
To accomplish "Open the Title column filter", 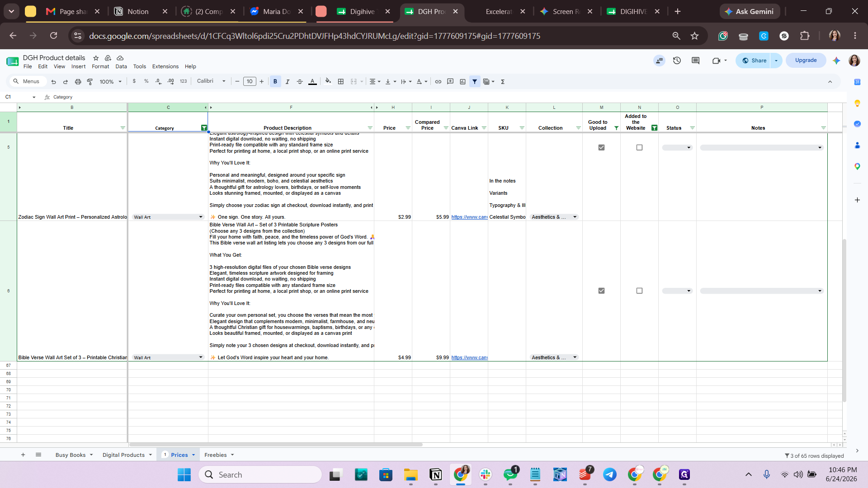I will pos(123,128).
